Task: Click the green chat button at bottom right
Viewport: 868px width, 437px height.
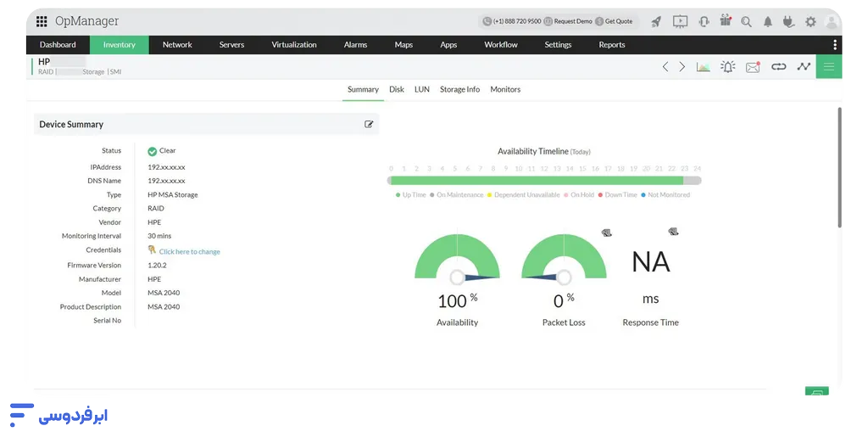Action: (817, 391)
